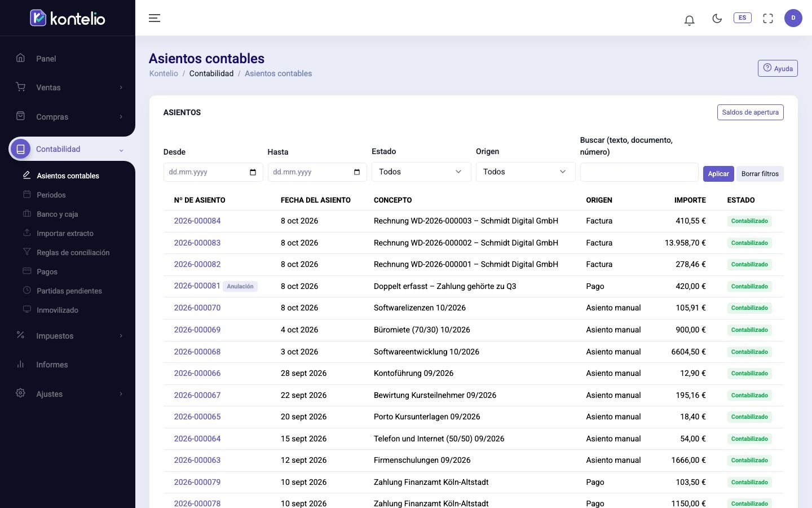Expand the Impuestos submenu chevron
812x508 pixels.
[x=121, y=336]
